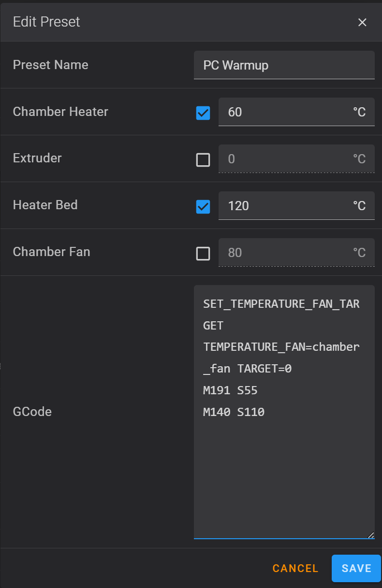
Task: Click the Heater Bed label
Action: (x=45, y=205)
